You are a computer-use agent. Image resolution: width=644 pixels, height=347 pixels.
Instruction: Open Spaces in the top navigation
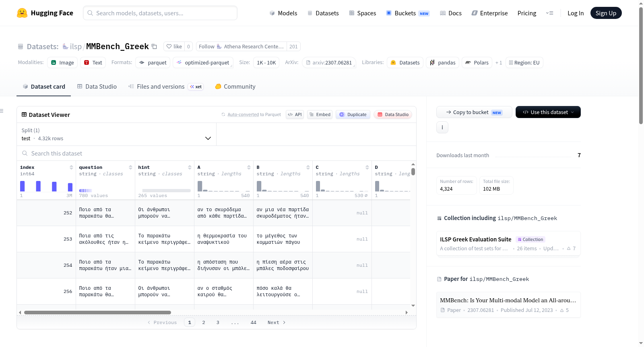click(362, 13)
